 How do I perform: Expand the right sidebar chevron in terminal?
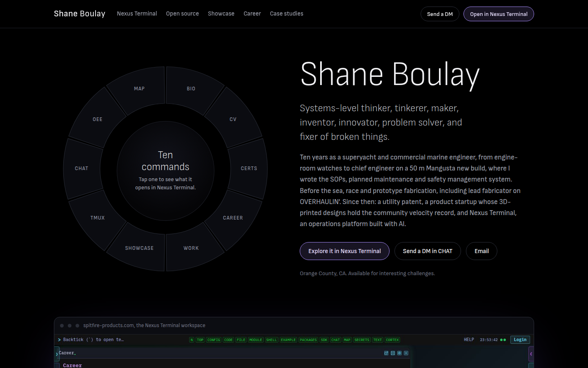coord(531,354)
